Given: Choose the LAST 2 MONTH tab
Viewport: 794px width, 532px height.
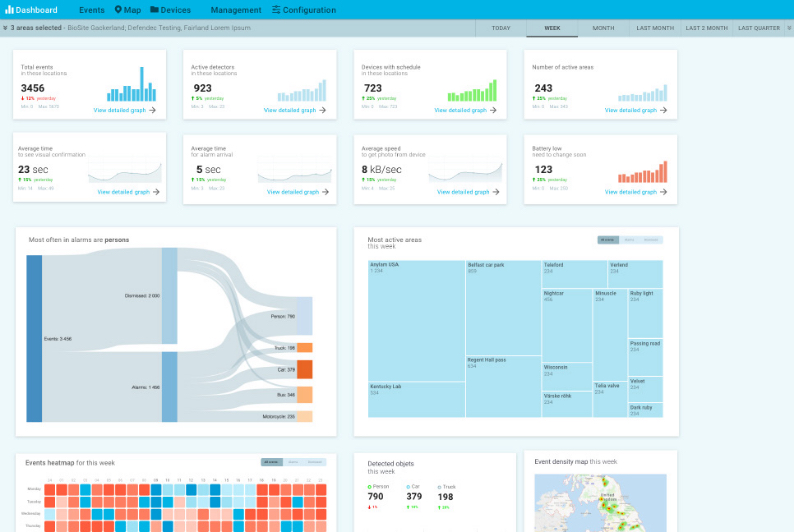Looking at the screenshot, I should tap(707, 28).
